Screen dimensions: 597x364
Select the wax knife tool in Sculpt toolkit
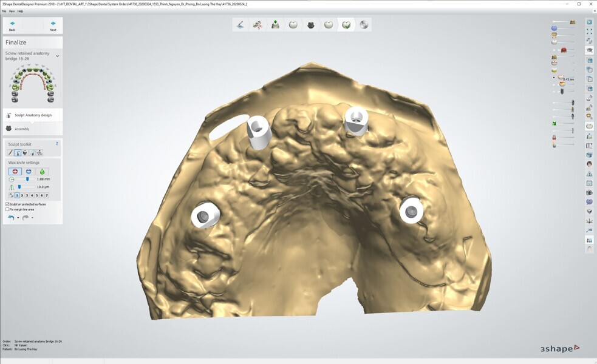point(18,153)
